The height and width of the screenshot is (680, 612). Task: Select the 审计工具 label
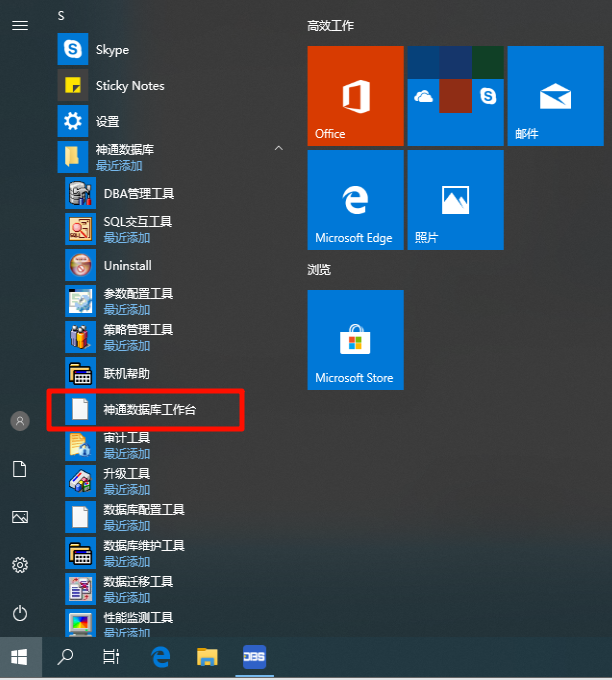click(127, 438)
